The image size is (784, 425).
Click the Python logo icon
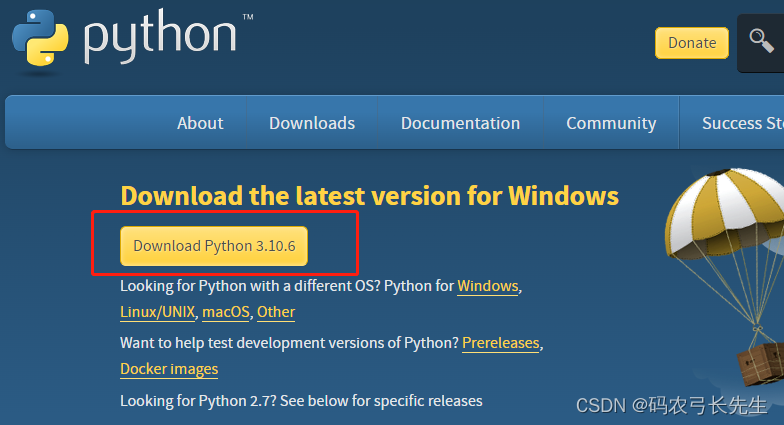coord(40,38)
